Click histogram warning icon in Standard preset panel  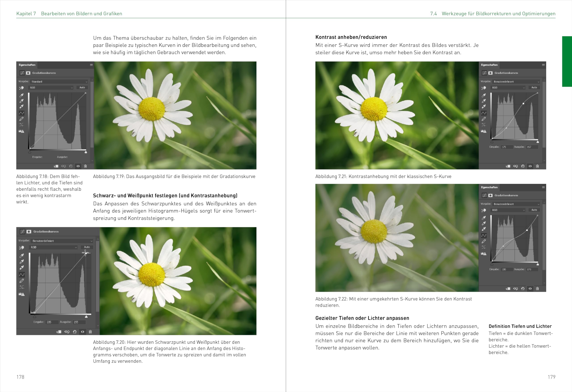pos(22,131)
